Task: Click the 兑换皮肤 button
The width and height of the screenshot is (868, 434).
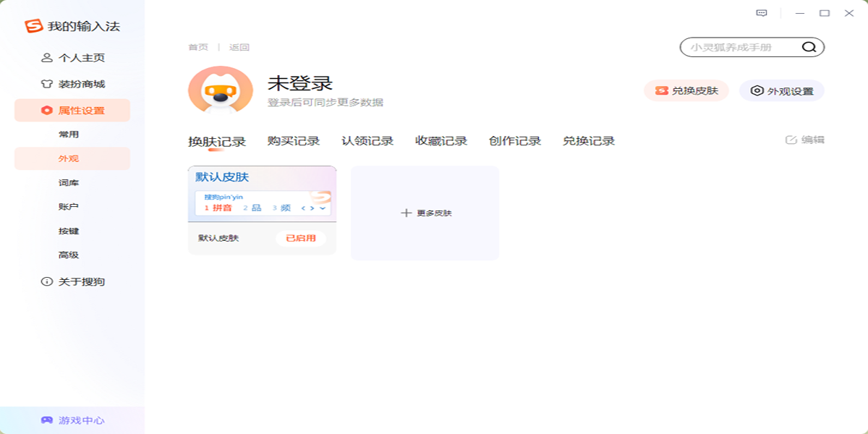Action: [686, 91]
